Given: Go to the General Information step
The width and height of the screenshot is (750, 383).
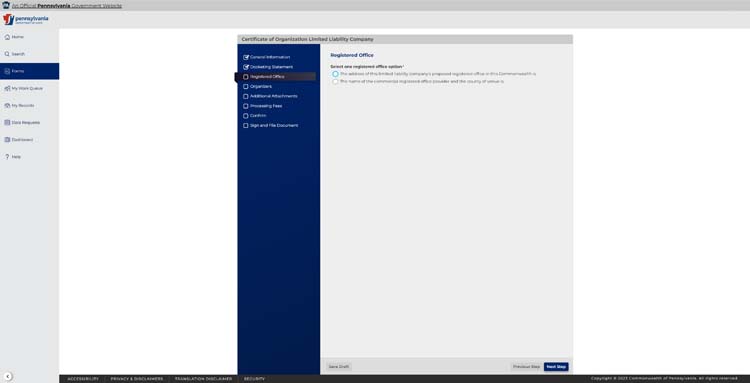Looking at the screenshot, I should [270, 57].
